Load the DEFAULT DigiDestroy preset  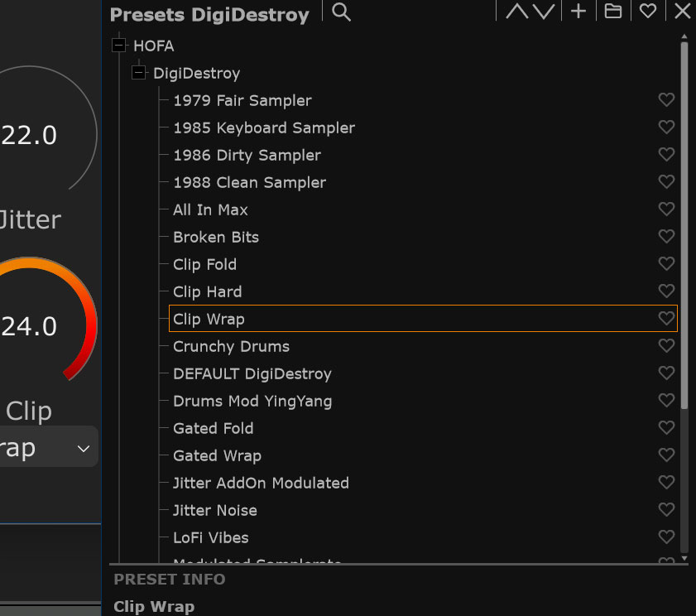(252, 374)
